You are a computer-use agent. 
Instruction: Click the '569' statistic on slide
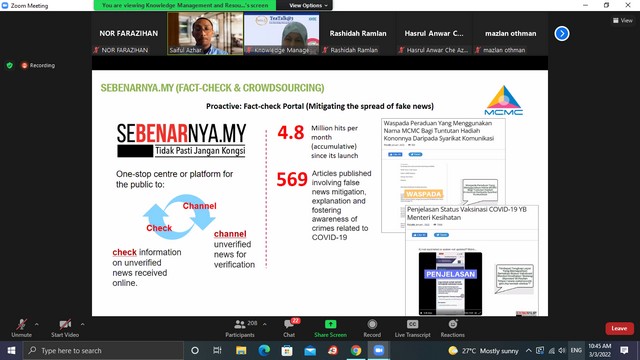point(292,179)
